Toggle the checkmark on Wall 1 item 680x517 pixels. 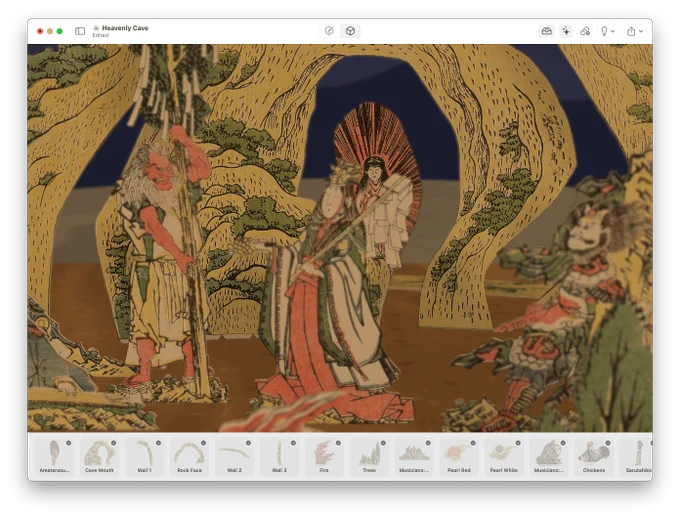tap(159, 443)
